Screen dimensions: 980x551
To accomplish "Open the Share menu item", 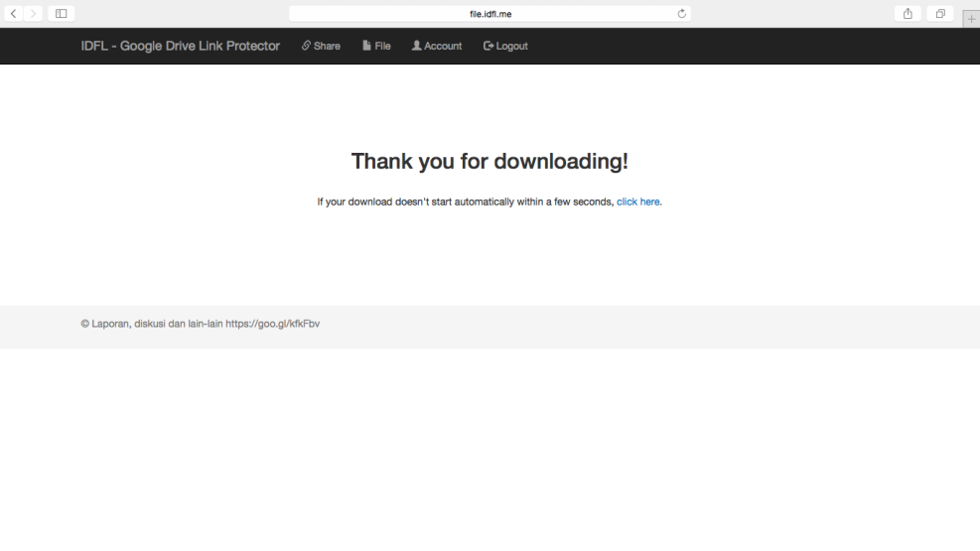I will pyautogui.click(x=322, y=46).
